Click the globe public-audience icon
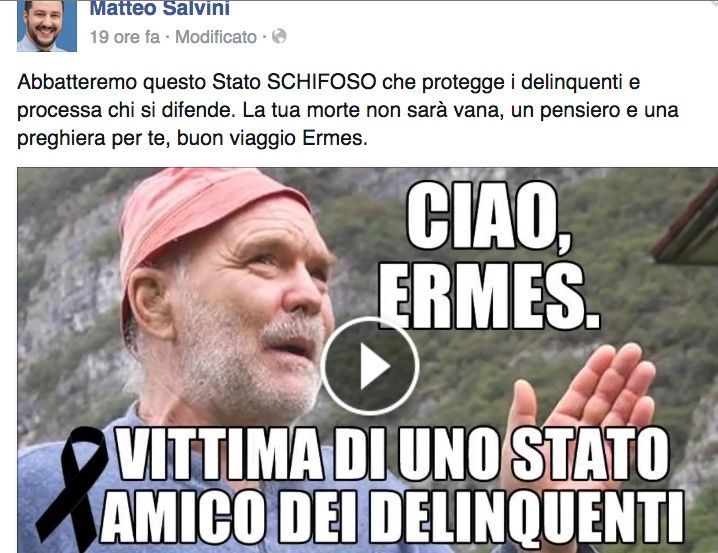718x553 pixels. pyautogui.click(x=279, y=36)
